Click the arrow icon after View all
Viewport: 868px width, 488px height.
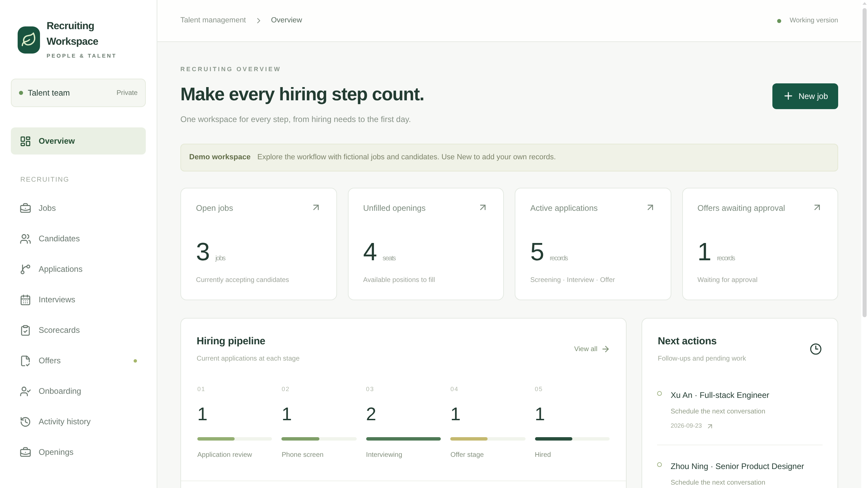606,349
